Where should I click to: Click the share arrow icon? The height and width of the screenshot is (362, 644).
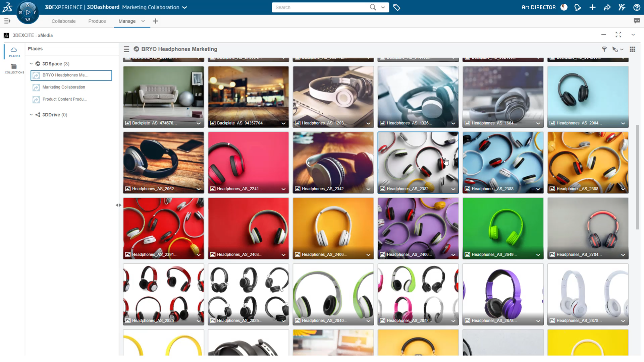607,7
